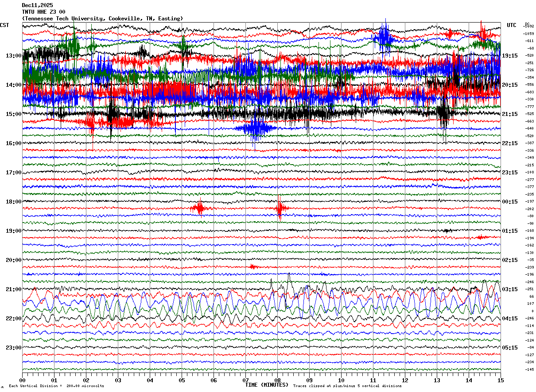Click minute tick label 05 on axis

click(182, 380)
